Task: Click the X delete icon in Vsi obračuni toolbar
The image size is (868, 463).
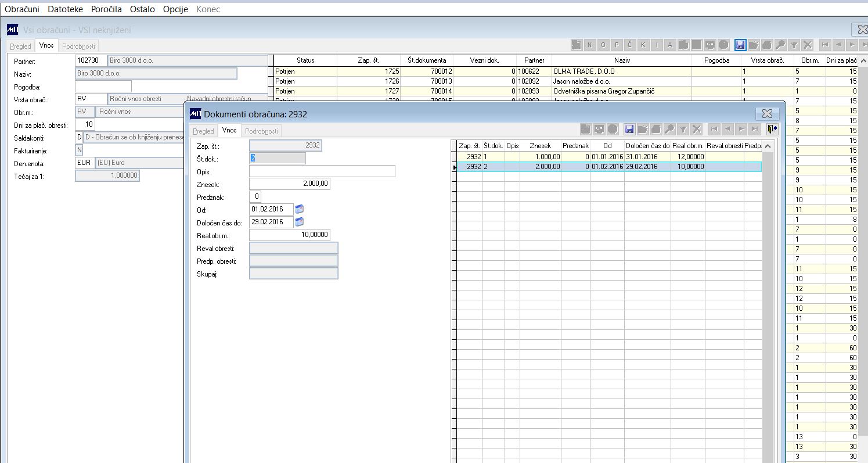Action: 807,45
